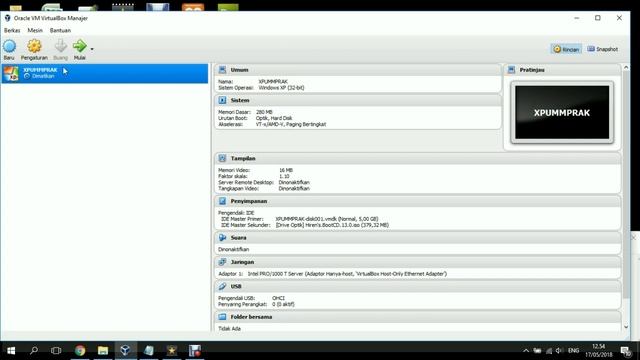The width and height of the screenshot is (640, 360).
Task: Click the Jaringan network icon
Action: point(222,262)
